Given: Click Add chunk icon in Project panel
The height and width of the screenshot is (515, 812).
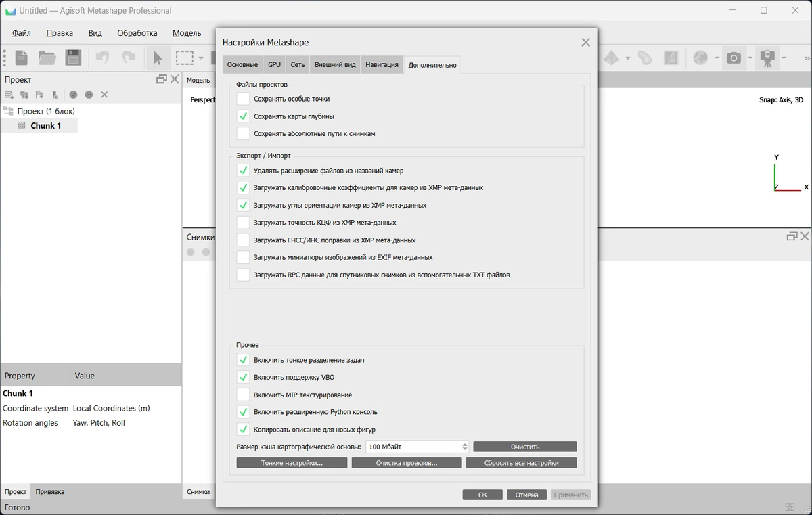Looking at the screenshot, I should (9, 95).
